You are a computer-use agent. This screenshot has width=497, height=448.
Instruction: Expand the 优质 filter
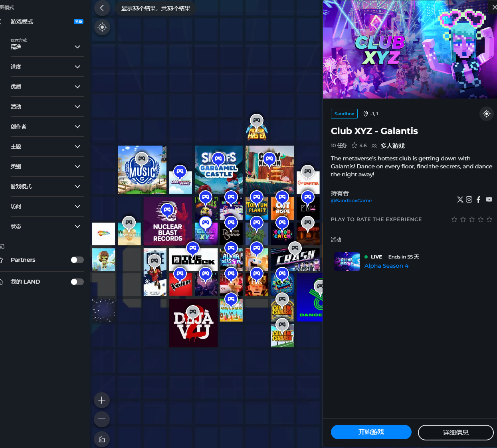click(x=47, y=87)
